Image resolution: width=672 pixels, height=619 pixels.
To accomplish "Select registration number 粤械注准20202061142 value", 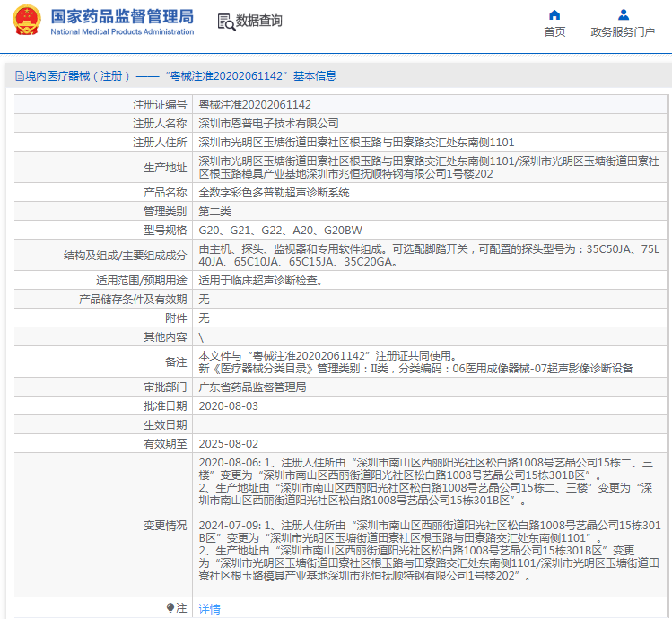I will (255, 104).
